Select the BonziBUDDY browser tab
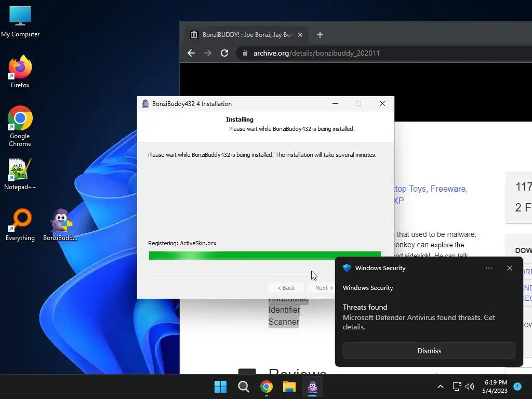Viewport: 532px width, 399px height. coord(247,35)
